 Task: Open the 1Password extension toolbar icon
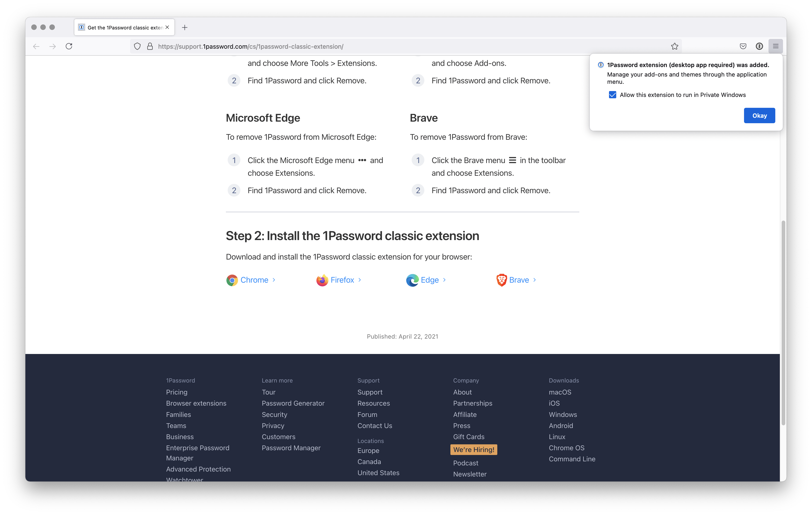point(759,46)
